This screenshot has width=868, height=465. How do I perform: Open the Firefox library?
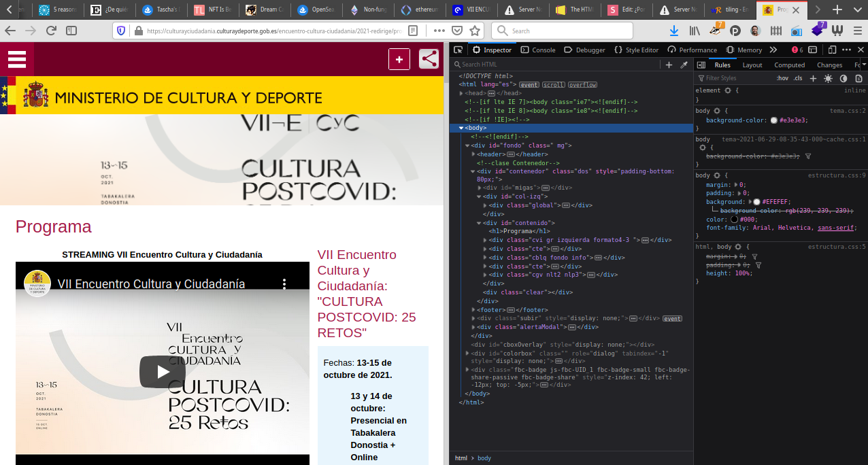[x=695, y=31]
